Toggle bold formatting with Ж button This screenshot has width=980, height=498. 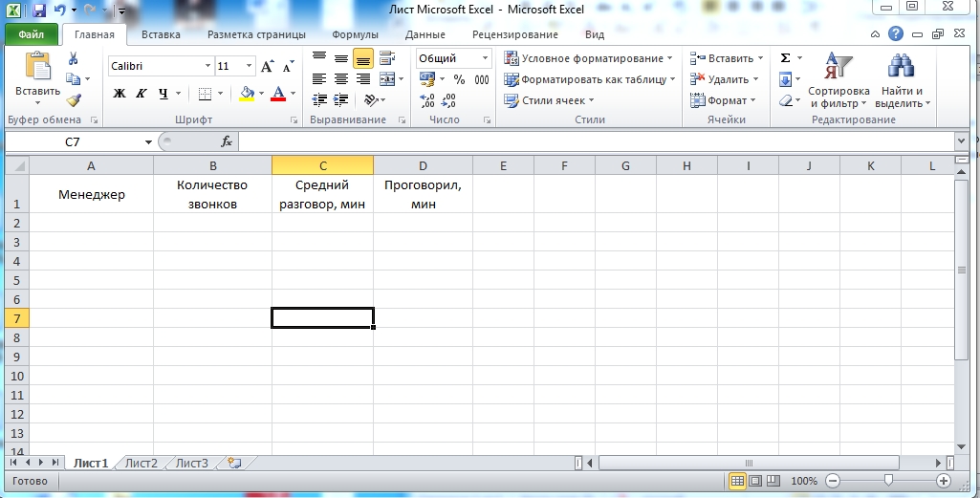pos(120,94)
